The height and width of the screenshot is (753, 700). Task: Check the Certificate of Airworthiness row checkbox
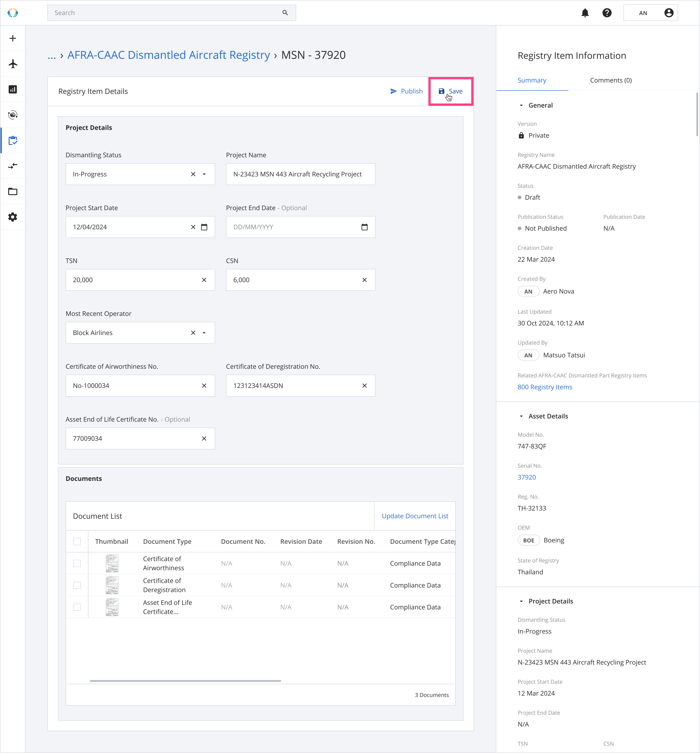coord(77,563)
